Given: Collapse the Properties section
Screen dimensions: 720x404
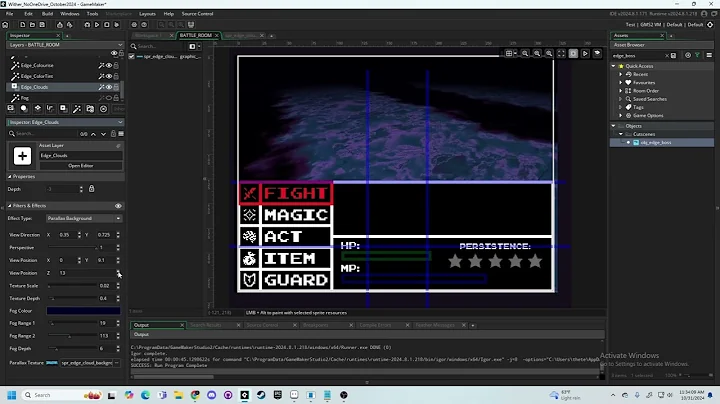Looking at the screenshot, I should pos(10,176).
